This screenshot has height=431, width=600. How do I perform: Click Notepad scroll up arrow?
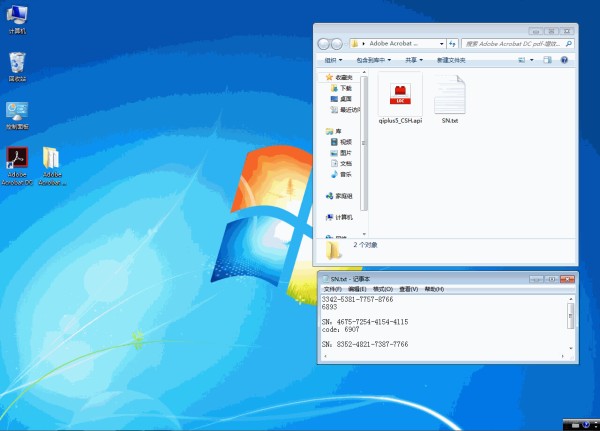point(571,299)
